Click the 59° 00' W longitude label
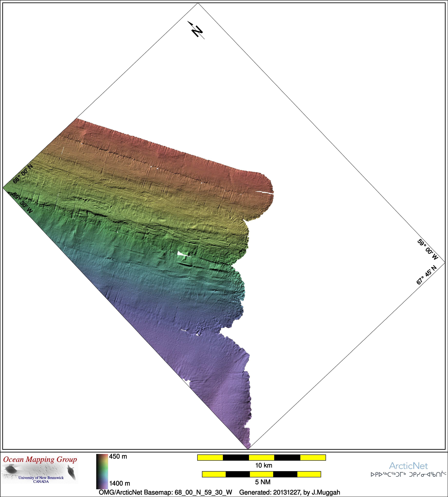The image size is (448, 497). [428, 249]
